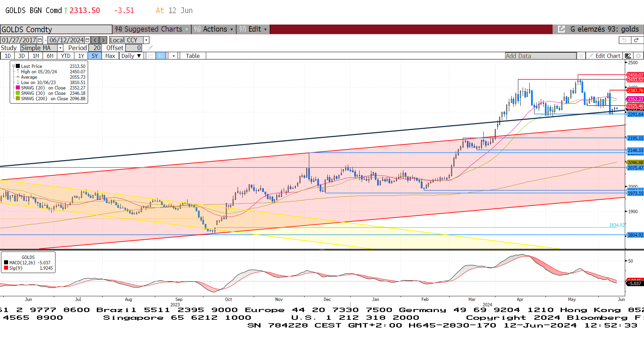Select 3D time range tab
The height and width of the screenshot is (344, 644).
point(22,56)
